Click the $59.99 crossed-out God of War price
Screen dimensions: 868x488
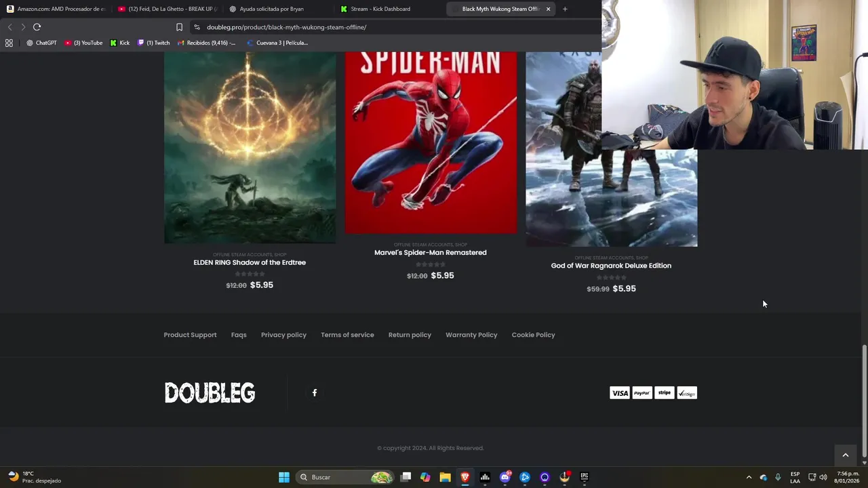[x=598, y=289]
